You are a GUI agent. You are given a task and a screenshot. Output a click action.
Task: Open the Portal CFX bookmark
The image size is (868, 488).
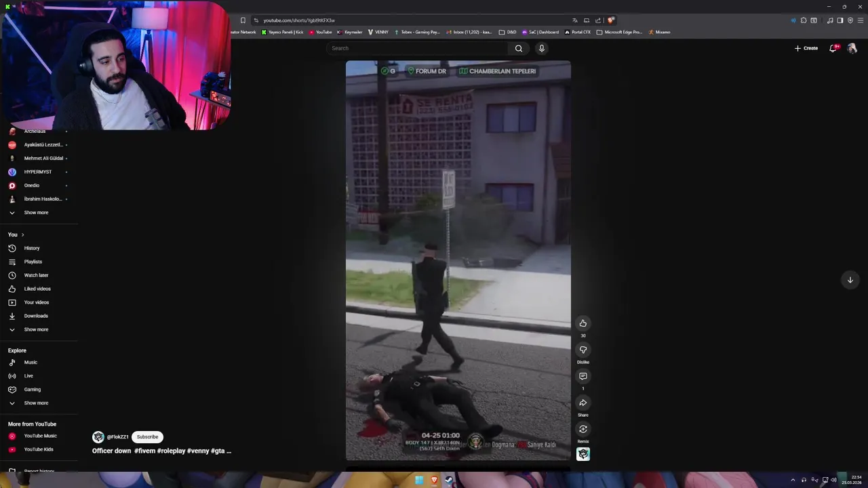[x=577, y=32]
